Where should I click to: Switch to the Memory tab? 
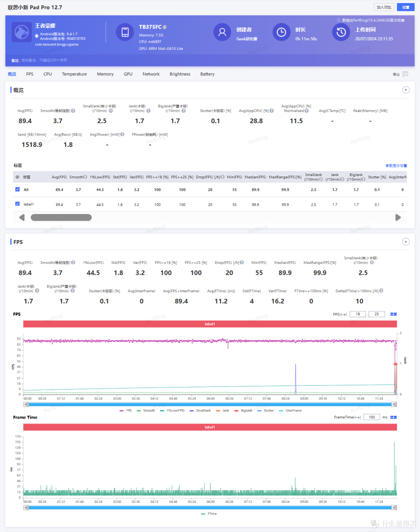pos(105,74)
